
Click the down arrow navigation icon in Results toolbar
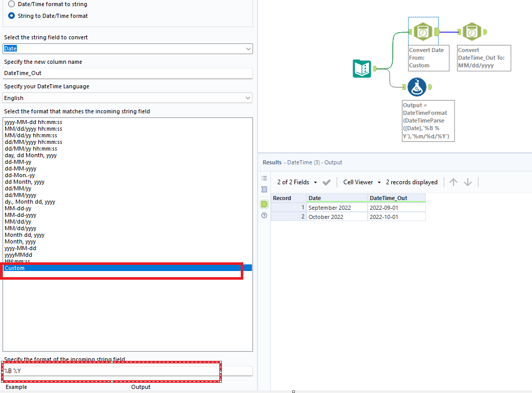point(468,182)
